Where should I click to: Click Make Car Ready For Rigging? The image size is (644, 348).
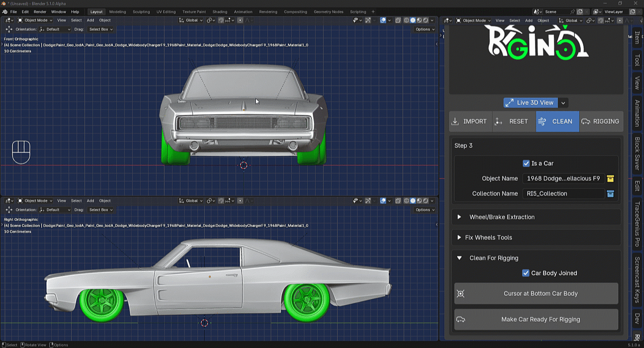click(536, 319)
